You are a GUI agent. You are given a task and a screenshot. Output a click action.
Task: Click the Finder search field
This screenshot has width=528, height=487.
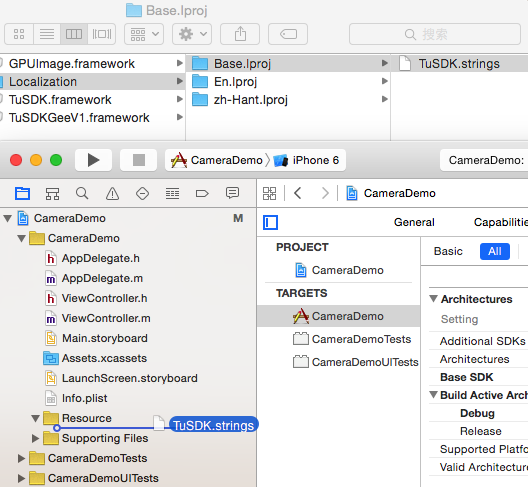[435, 34]
